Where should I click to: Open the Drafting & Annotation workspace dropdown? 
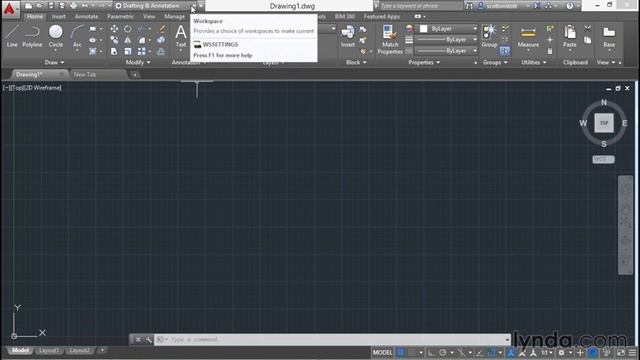pyautogui.click(x=155, y=6)
